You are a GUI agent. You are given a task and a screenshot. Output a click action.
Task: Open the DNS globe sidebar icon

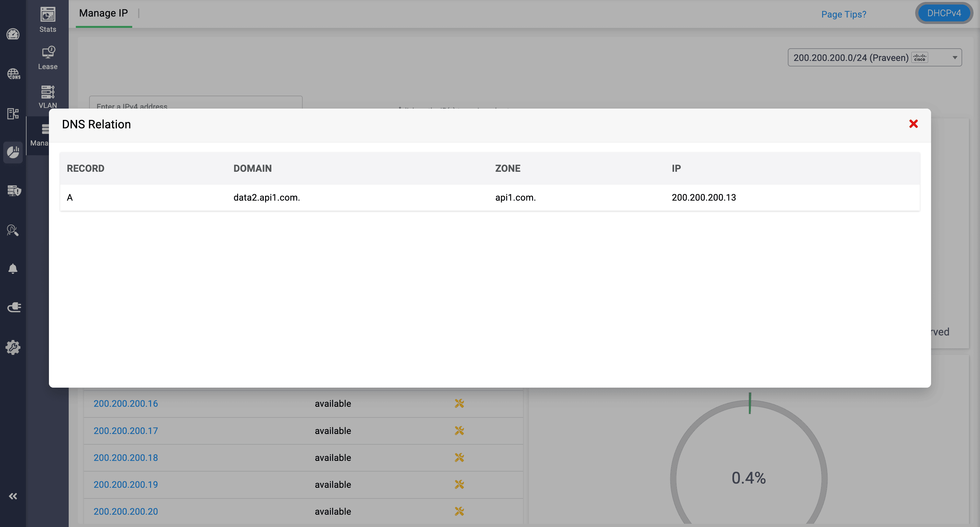(x=13, y=74)
